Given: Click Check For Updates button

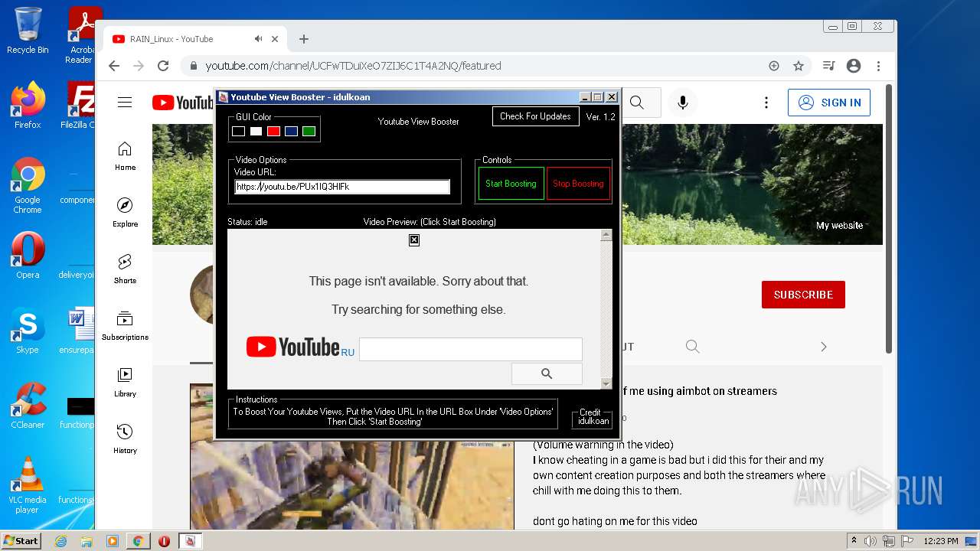Looking at the screenshot, I should pos(535,116).
